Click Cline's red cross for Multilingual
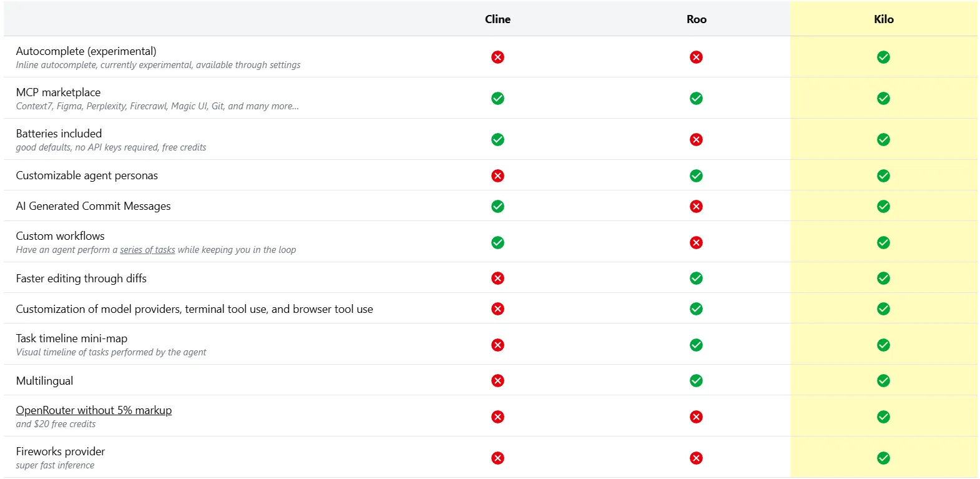The width and height of the screenshot is (980, 479). click(x=497, y=380)
